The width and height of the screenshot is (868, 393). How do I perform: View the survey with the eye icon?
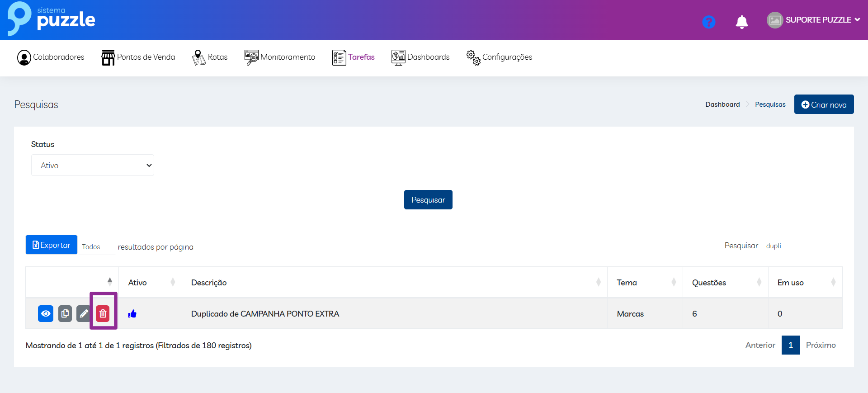point(46,313)
